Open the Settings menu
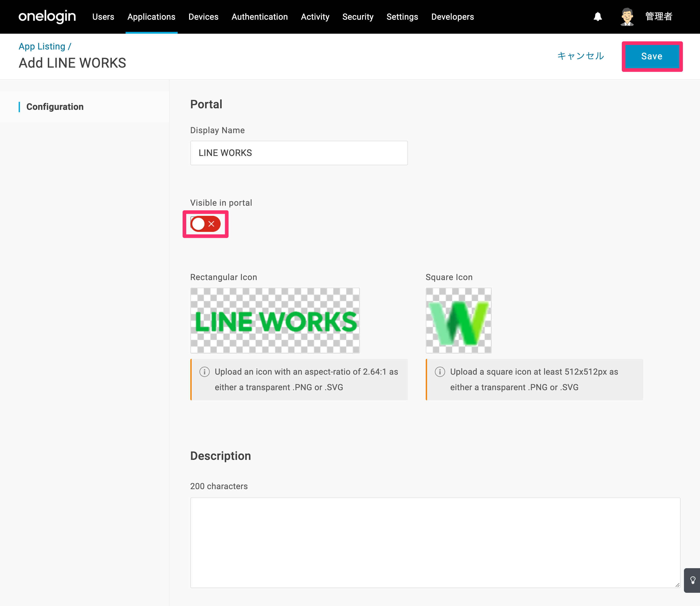 point(402,17)
